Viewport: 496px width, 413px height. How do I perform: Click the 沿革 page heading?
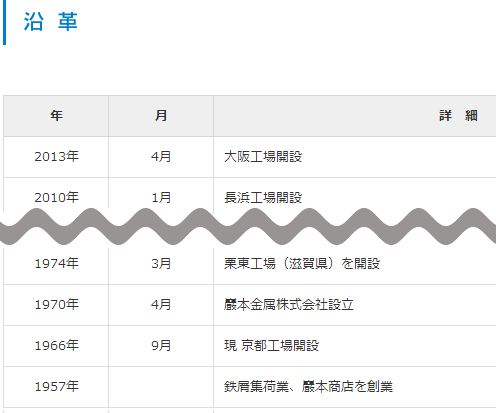tap(51, 22)
